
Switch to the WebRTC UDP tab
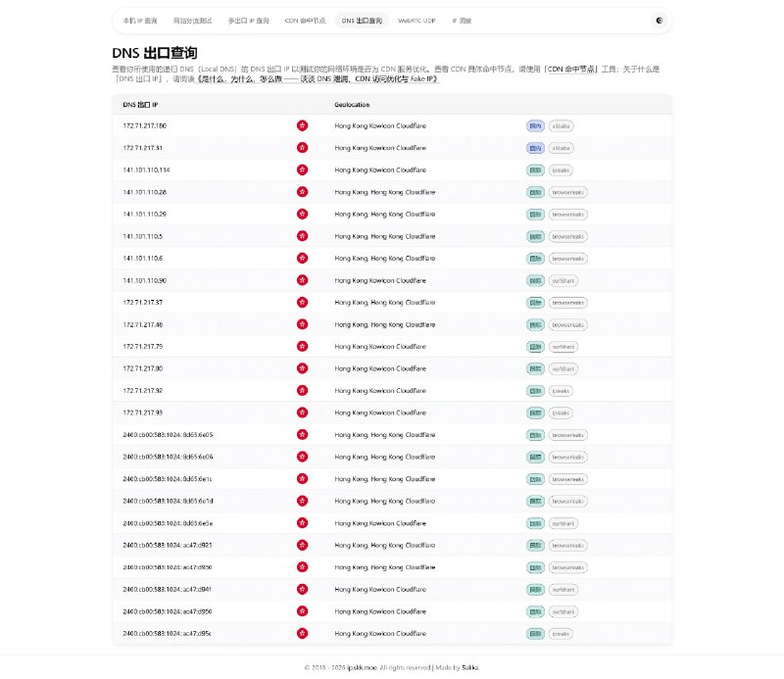click(416, 21)
